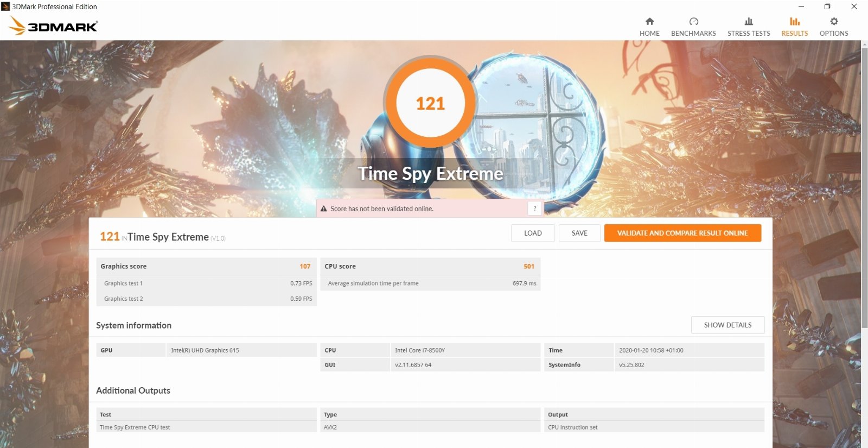The image size is (868, 448).
Task: Click the AVX2 type cell
Action: [330, 427]
